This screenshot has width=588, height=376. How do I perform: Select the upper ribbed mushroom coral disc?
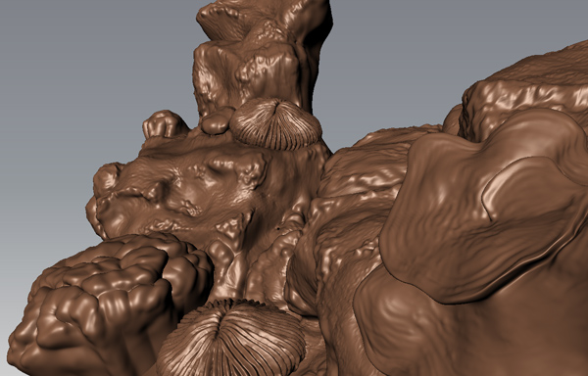point(275,124)
